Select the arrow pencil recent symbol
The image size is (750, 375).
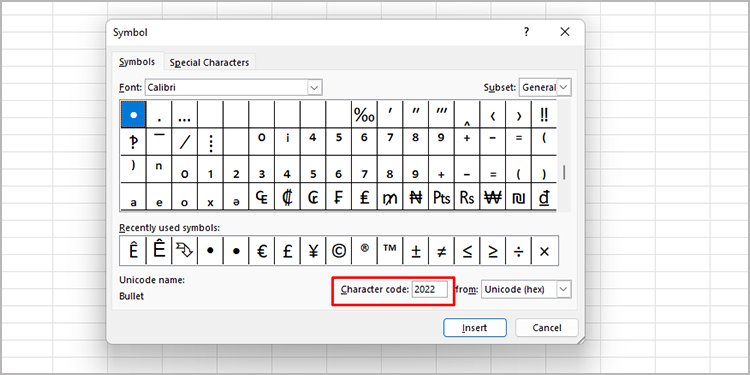(185, 251)
